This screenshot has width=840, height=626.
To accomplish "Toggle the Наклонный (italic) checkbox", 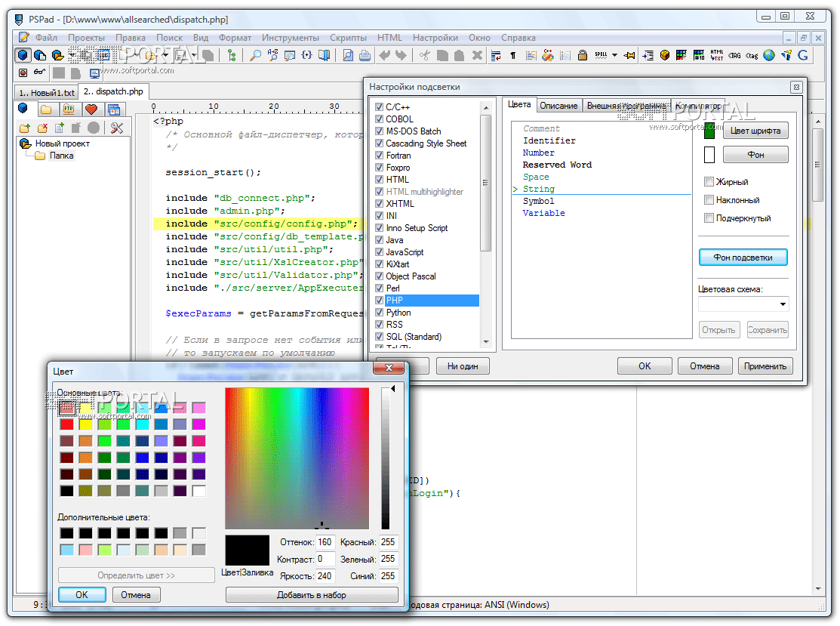I will [x=709, y=200].
